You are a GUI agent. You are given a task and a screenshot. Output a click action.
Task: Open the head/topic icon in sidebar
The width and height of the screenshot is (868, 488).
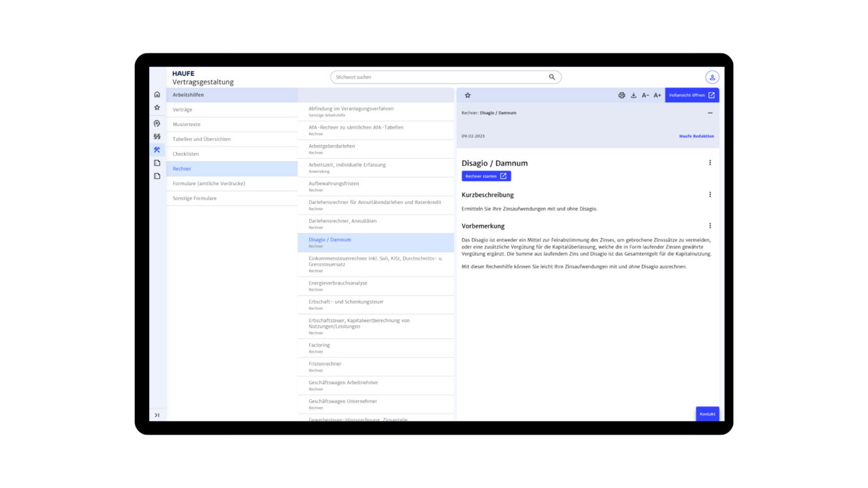157,123
